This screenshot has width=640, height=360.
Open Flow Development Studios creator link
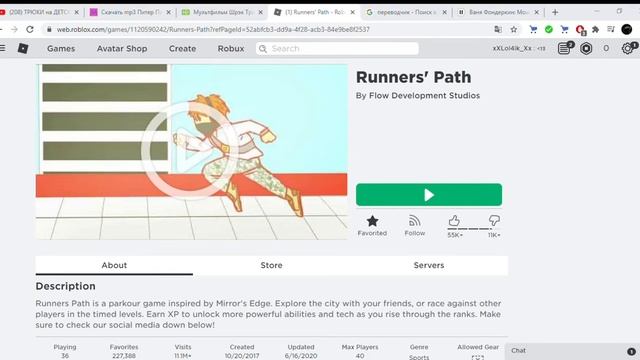coord(424,96)
